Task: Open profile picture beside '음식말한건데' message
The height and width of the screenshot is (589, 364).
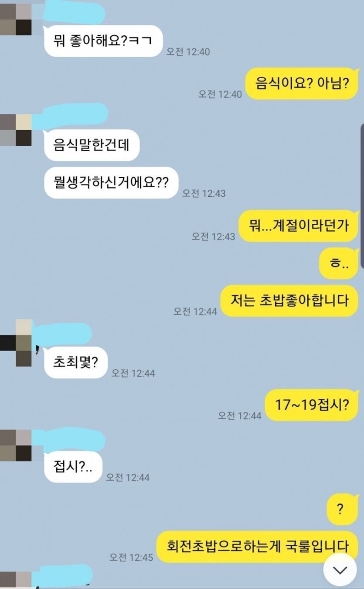Action: 16,130
